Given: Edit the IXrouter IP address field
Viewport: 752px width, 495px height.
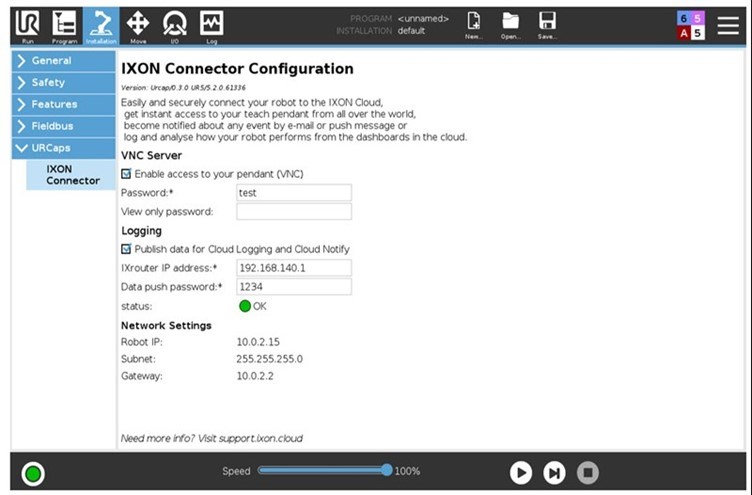Looking at the screenshot, I should [294, 268].
